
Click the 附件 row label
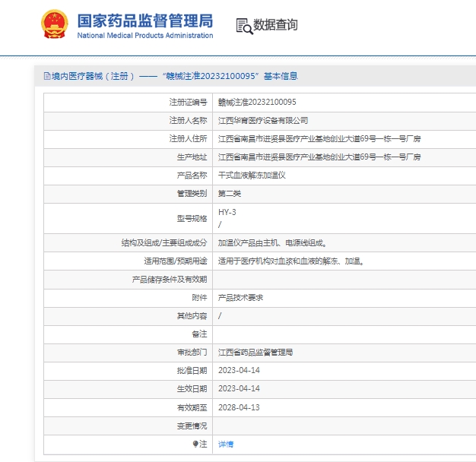(199, 298)
